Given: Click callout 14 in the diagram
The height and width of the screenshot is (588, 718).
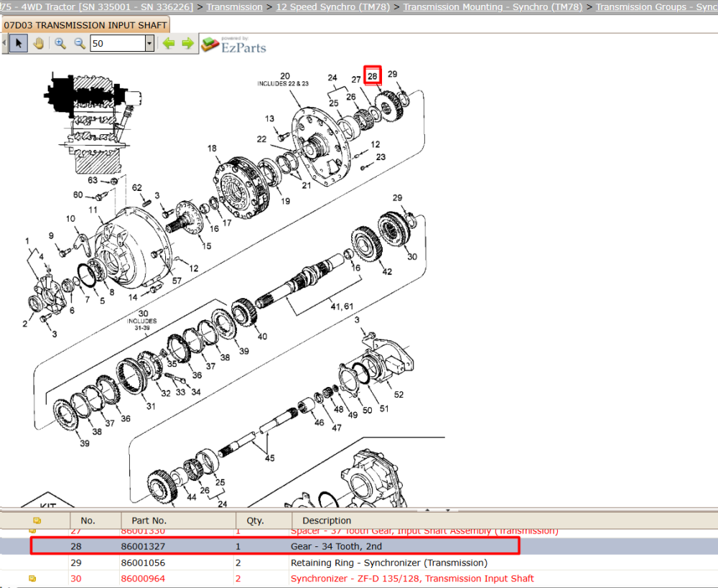Looking at the screenshot, I should pos(133,297).
